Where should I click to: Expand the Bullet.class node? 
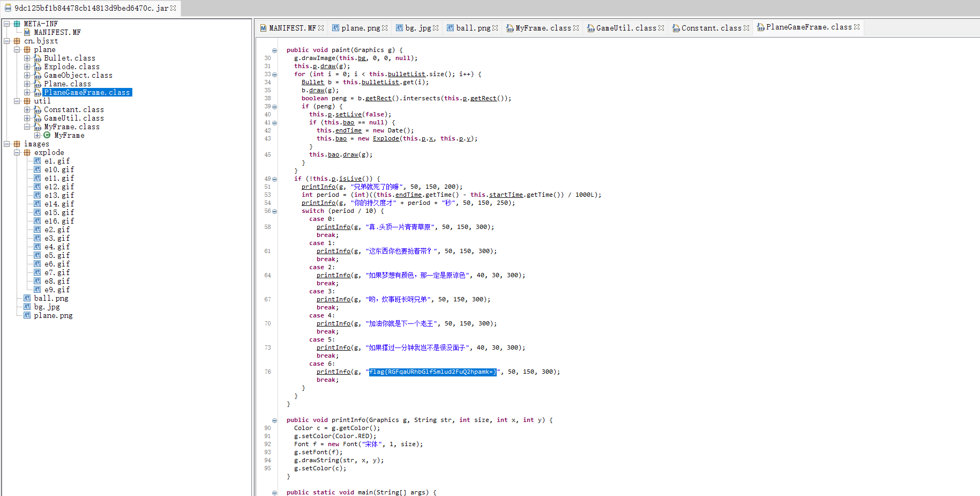[x=27, y=58]
